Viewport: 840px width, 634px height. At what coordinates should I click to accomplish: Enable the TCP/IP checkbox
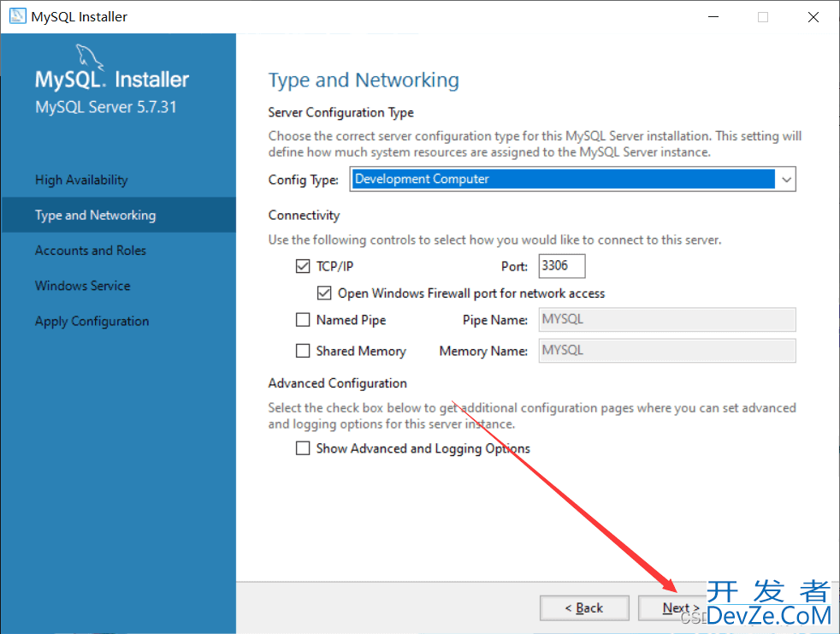(x=303, y=266)
